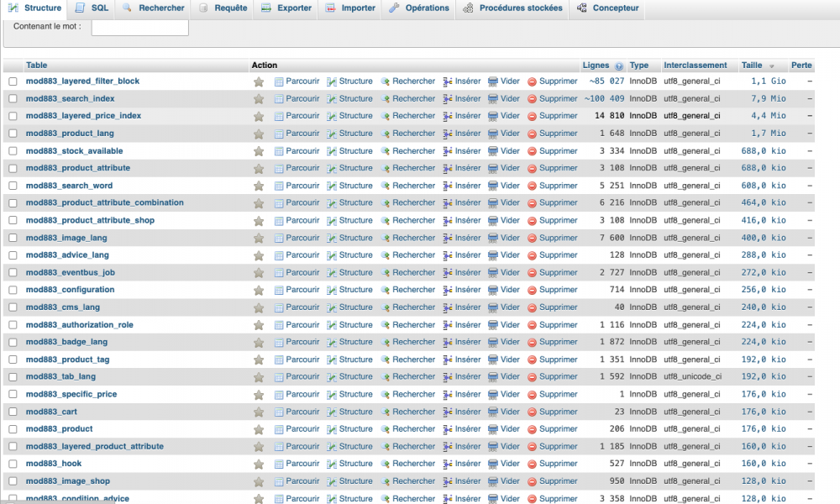This screenshot has width=840, height=504.
Task: Open the Structure tab
Action: tap(34, 8)
